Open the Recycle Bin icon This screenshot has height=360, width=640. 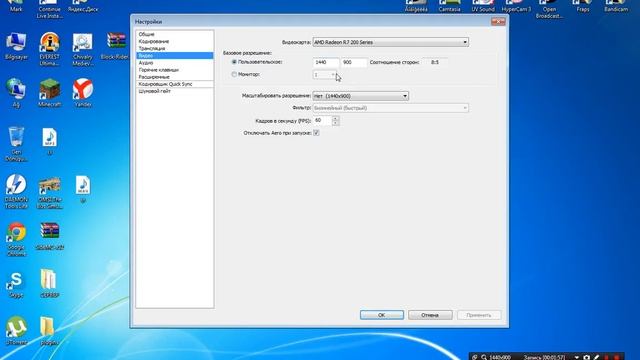(x=16, y=144)
